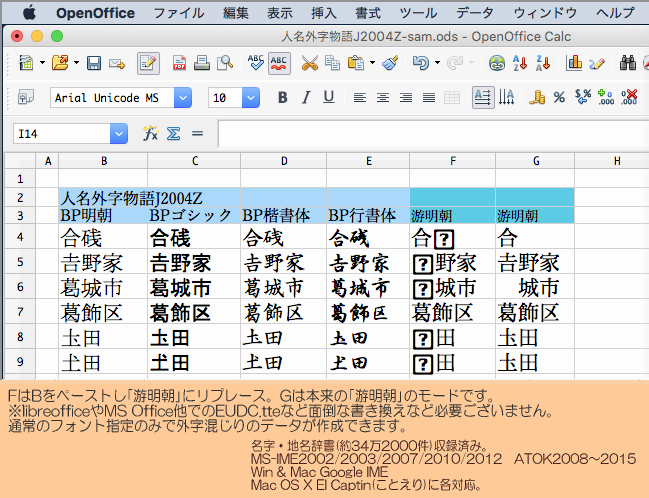Open the 表示 menu
Image resolution: width=649 pixels, height=498 pixels.
point(279,13)
